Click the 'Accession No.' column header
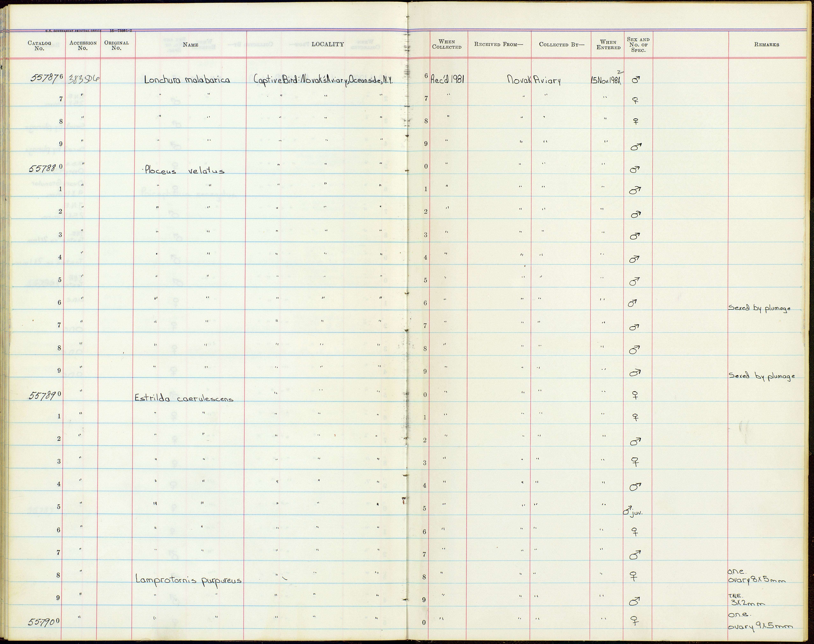 click(83, 46)
